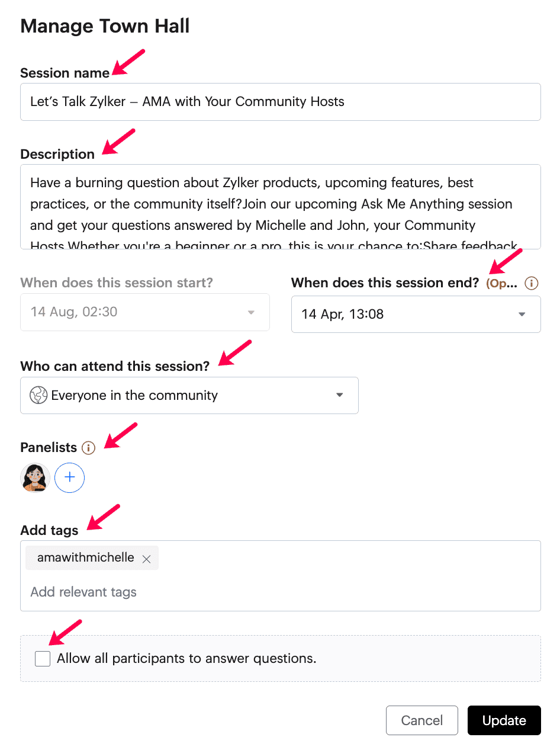560x750 pixels.
Task: Remove the amawithmichelle tag
Action: point(147,559)
